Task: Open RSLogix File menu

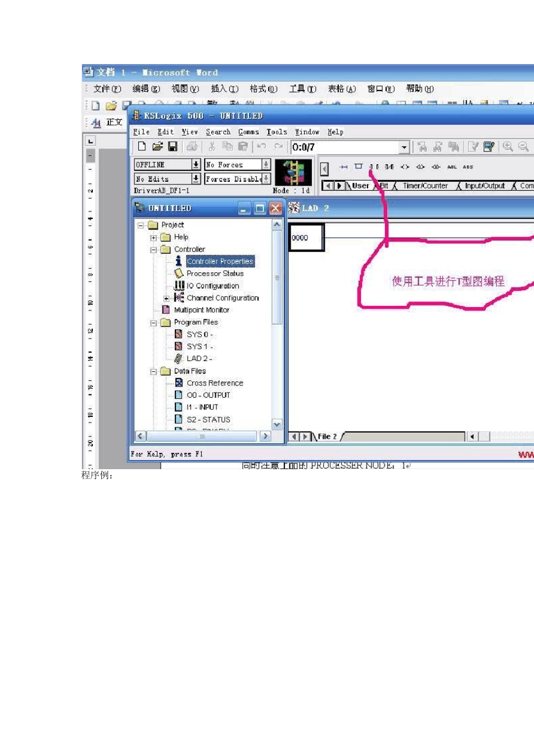Action: point(141,132)
